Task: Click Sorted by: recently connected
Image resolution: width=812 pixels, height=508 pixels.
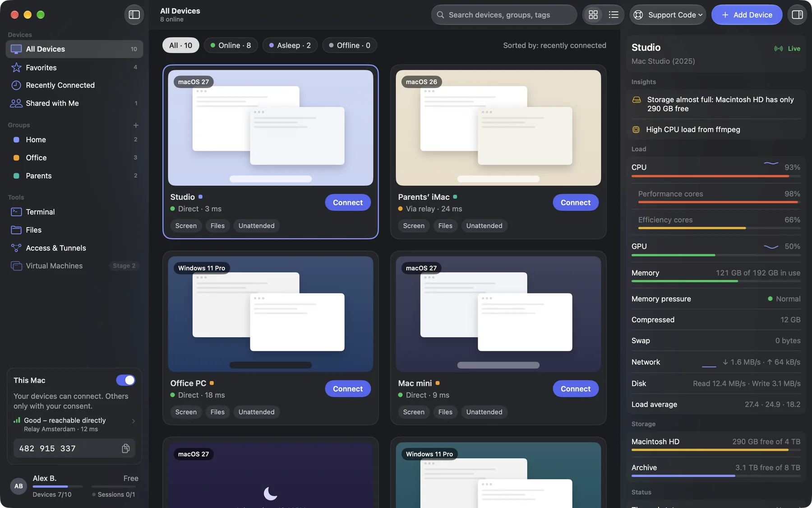Action: click(x=554, y=45)
